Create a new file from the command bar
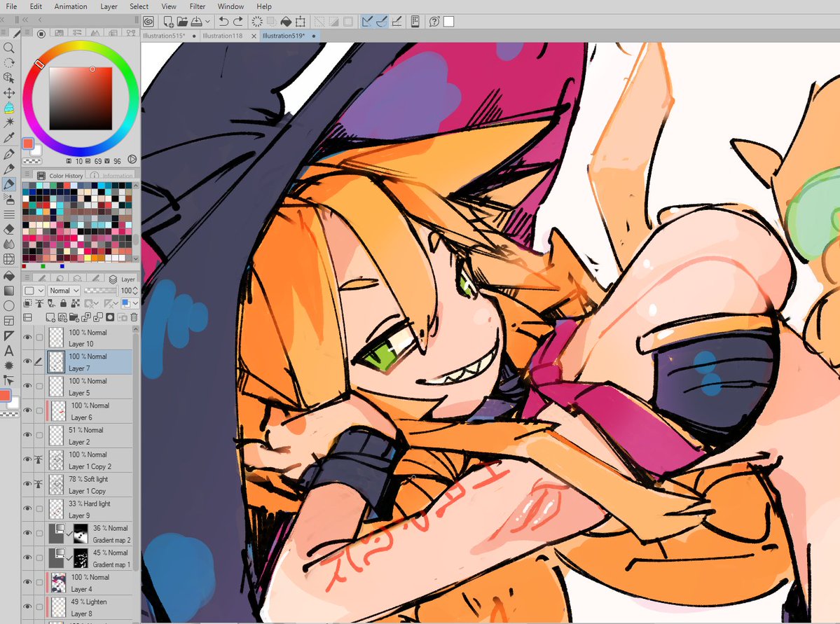The image size is (840, 624). pyautogui.click(x=168, y=22)
